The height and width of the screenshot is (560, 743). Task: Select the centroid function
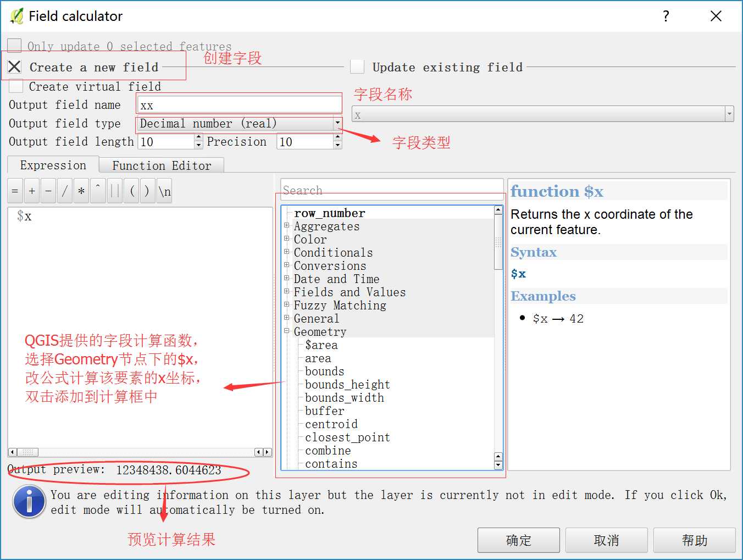click(x=331, y=424)
